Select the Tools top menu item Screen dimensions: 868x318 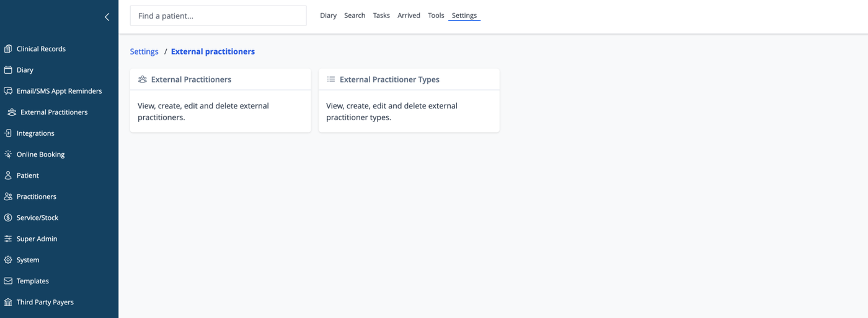coord(436,15)
